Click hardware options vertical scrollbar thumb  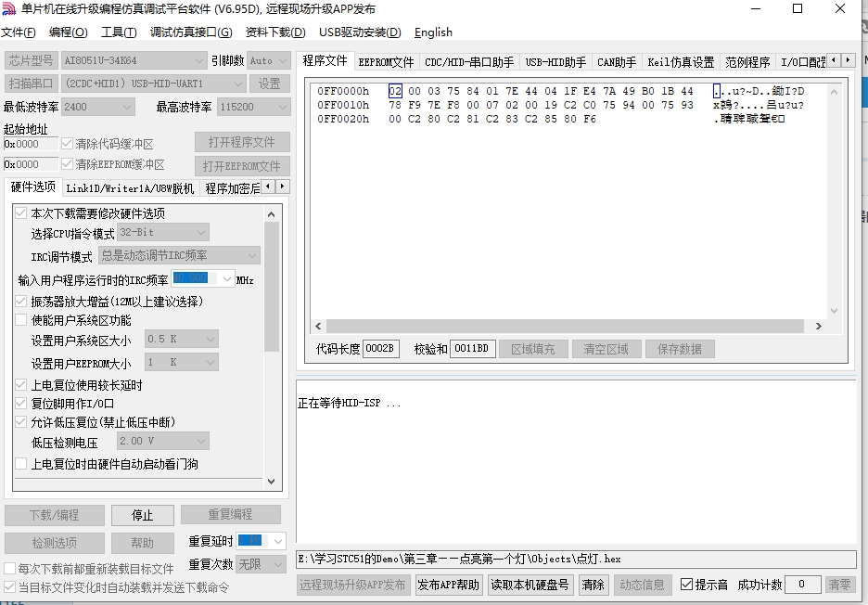click(271, 286)
